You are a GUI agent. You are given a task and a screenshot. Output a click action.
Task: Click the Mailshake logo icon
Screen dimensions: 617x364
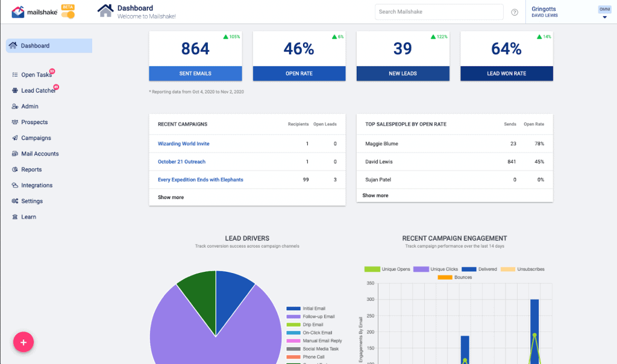click(17, 12)
